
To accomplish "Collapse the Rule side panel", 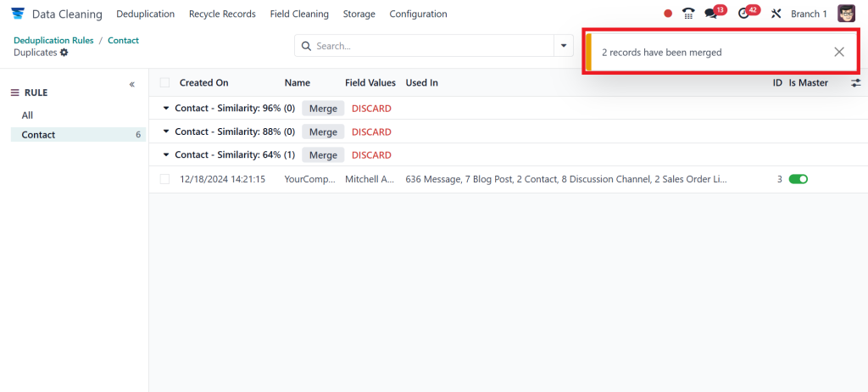I will click(131, 84).
